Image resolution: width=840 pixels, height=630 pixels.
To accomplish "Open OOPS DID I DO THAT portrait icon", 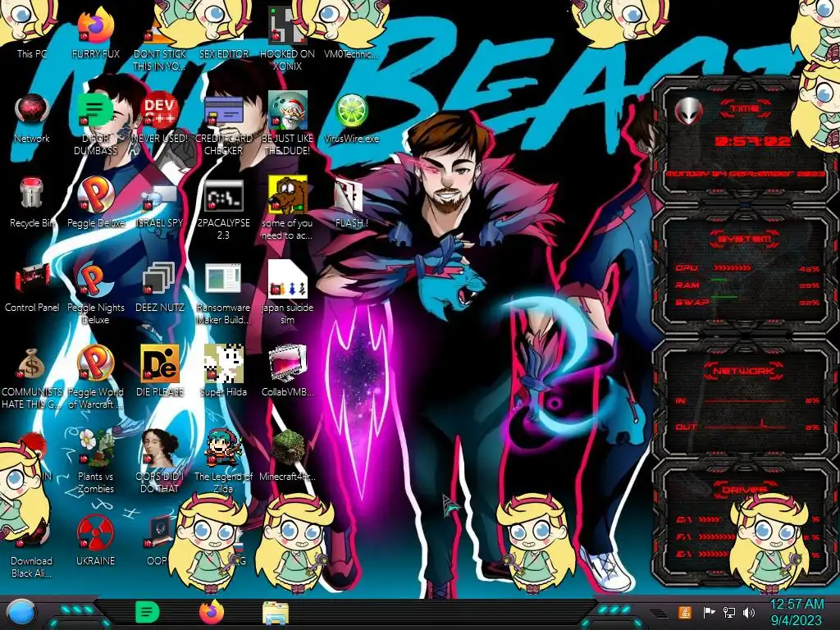I will (159, 461).
